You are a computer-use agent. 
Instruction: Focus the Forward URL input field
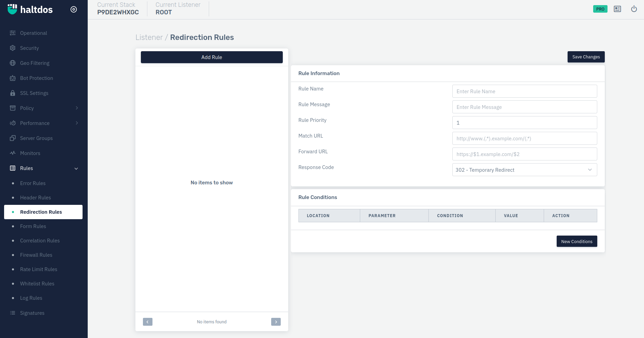point(525,154)
